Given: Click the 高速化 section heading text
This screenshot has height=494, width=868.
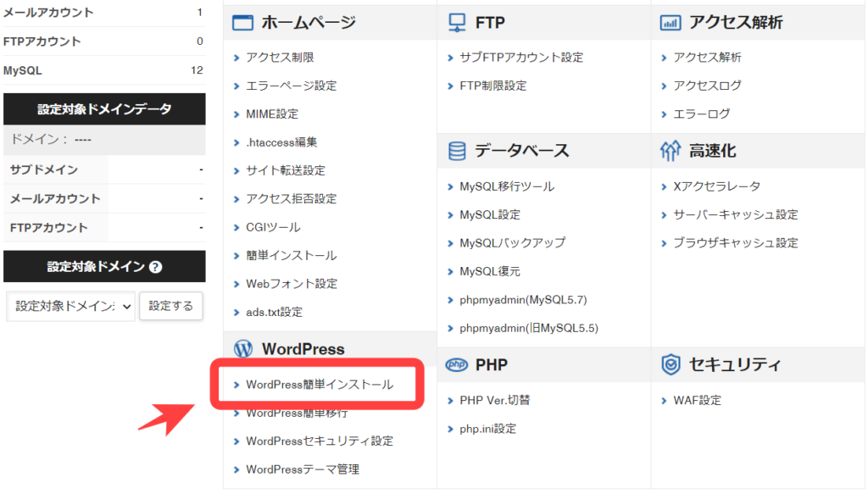Looking at the screenshot, I should (712, 151).
